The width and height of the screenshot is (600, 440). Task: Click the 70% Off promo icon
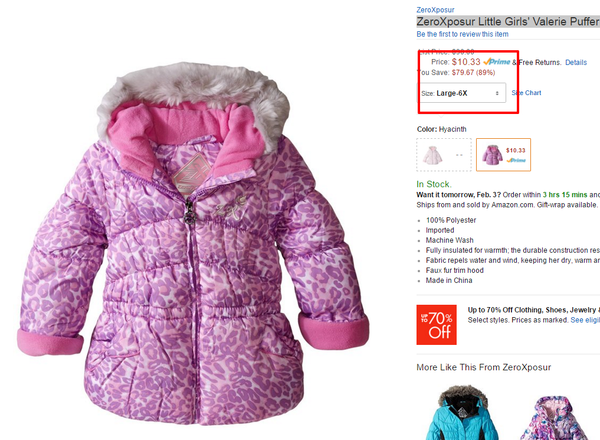pyautogui.click(x=437, y=325)
